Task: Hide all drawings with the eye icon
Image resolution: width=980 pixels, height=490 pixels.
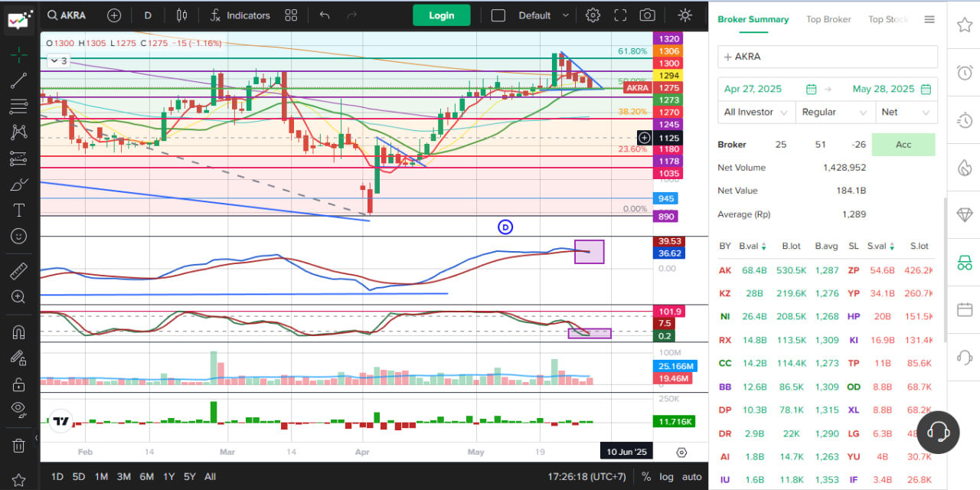Action: click(19, 409)
